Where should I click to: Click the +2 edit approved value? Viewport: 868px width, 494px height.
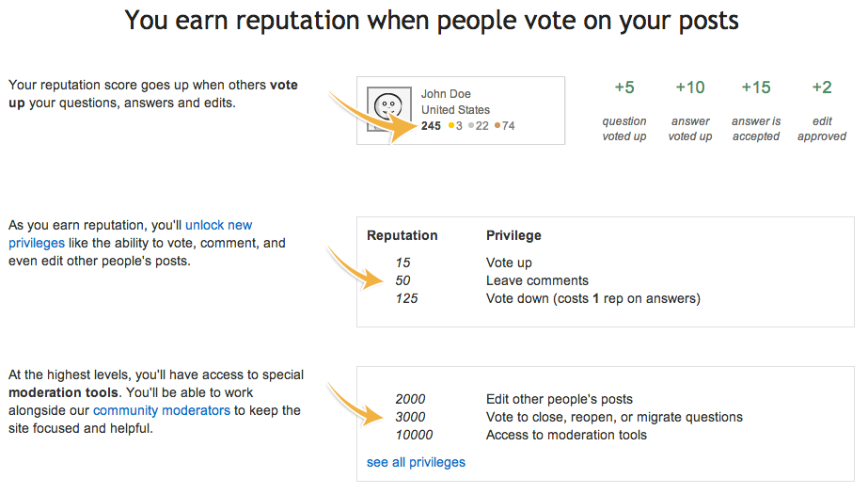point(822,88)
